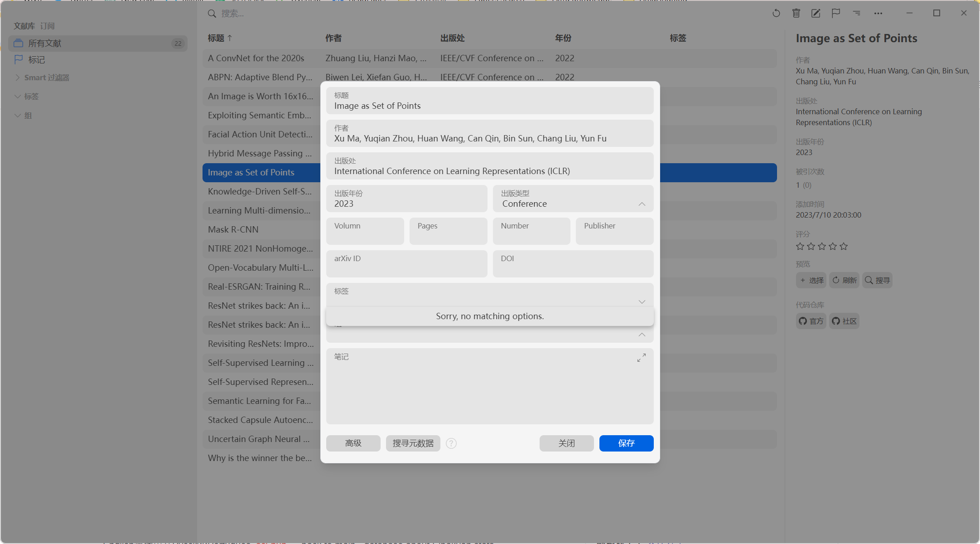
Task: Click the flag marker icon
Action: 835,13
